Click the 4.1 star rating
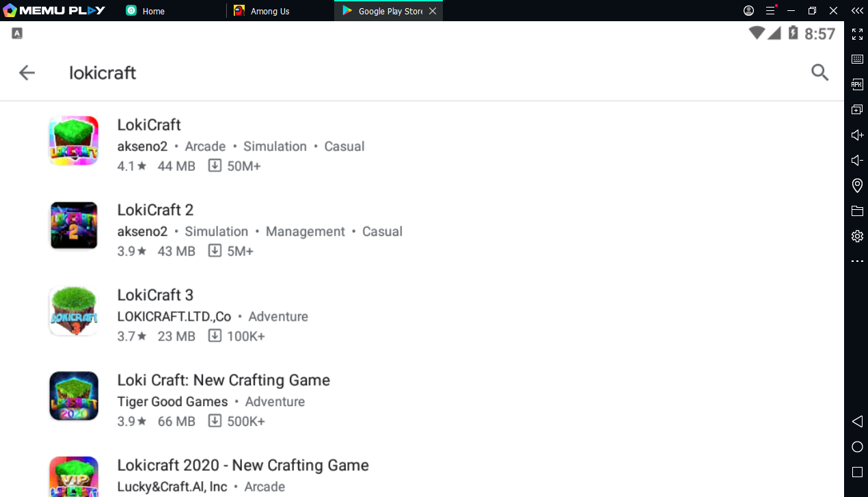868x497 pixels. pyautogui.click(x=132, y=166)
